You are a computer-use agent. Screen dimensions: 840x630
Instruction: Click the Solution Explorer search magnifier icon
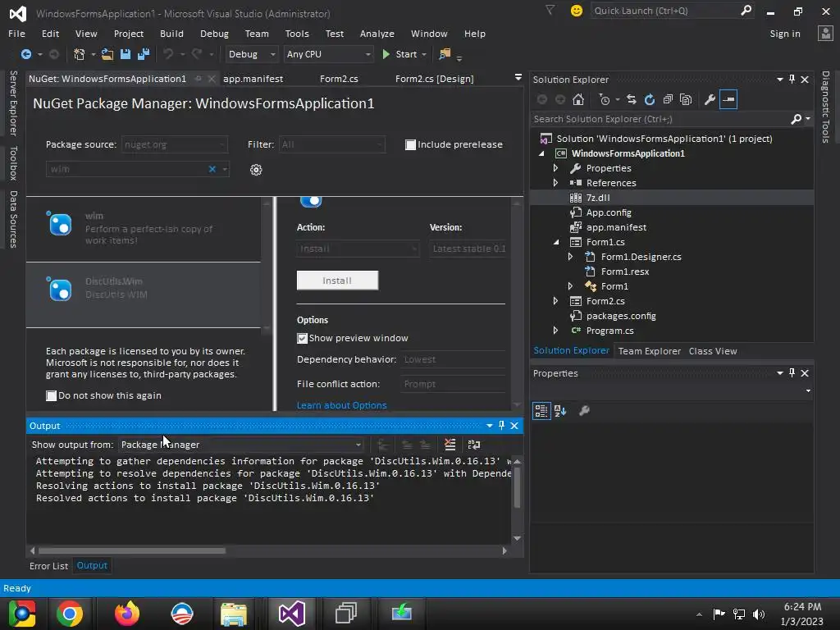click(797, 119)
